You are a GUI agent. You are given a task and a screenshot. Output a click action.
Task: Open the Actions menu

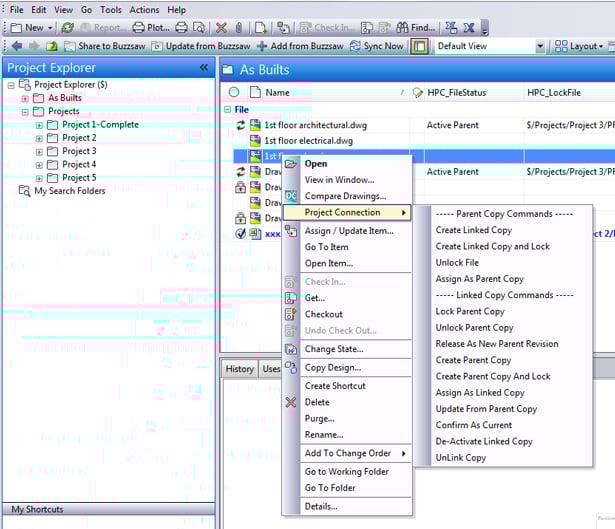144,10
